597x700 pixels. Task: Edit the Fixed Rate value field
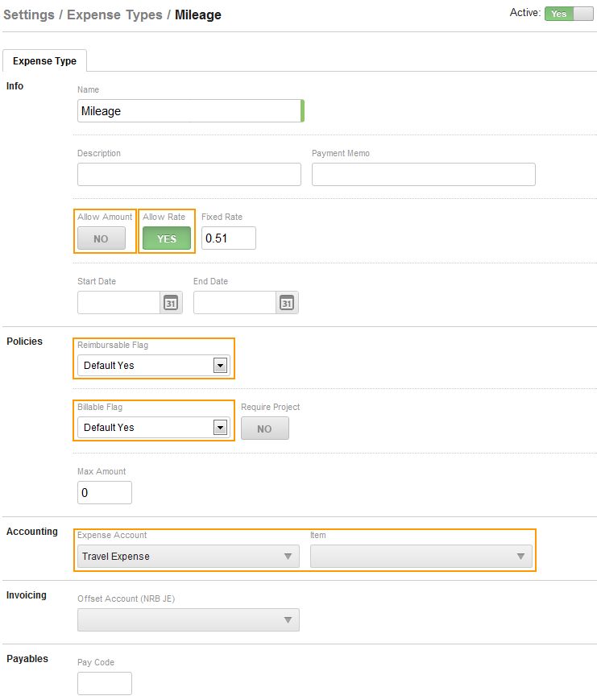click(228, 238)
